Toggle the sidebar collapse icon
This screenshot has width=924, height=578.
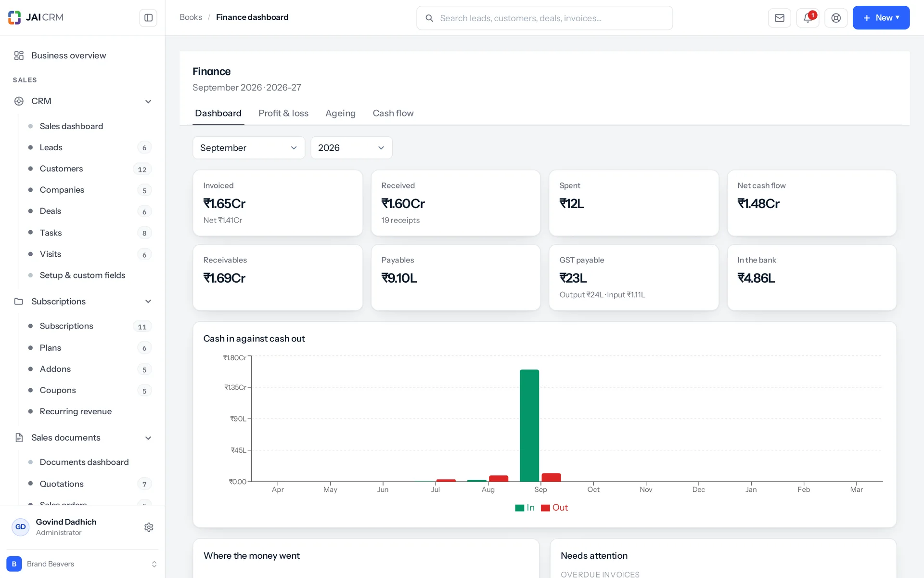pos(148,18)
